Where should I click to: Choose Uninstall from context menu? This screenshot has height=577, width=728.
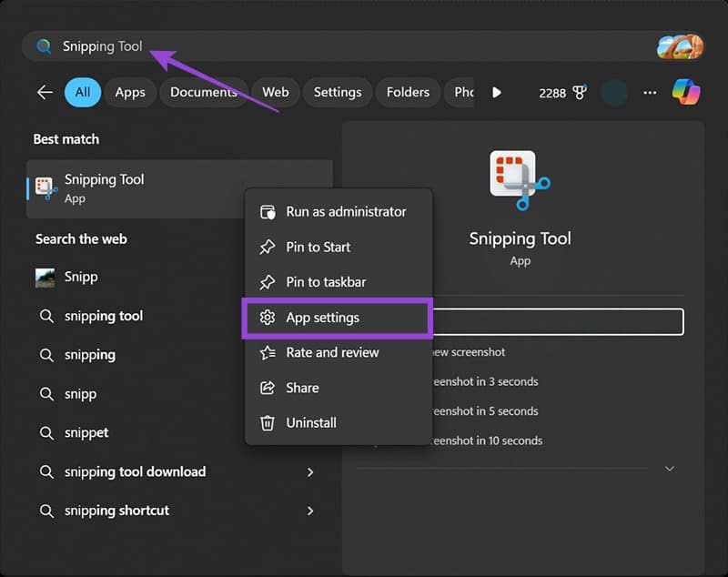[x=339, y=423]
